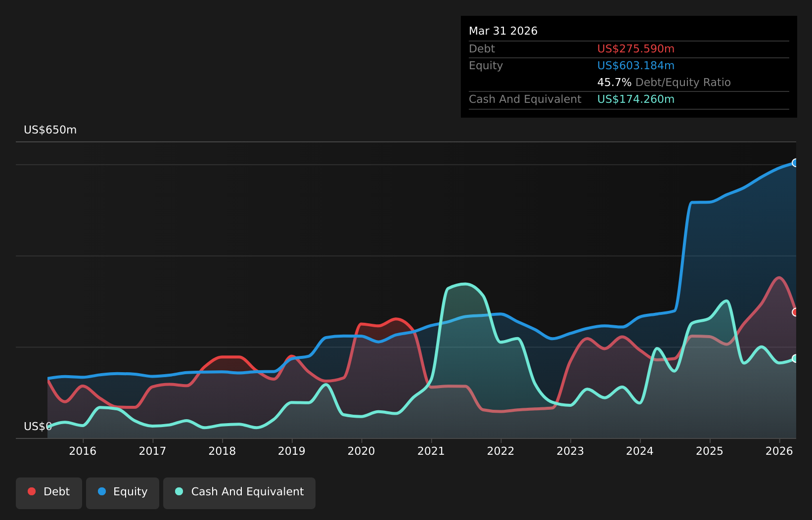Click the Debt value US$275.590m
The width and height of the screenshot is (812, 520).
[635, 49]
